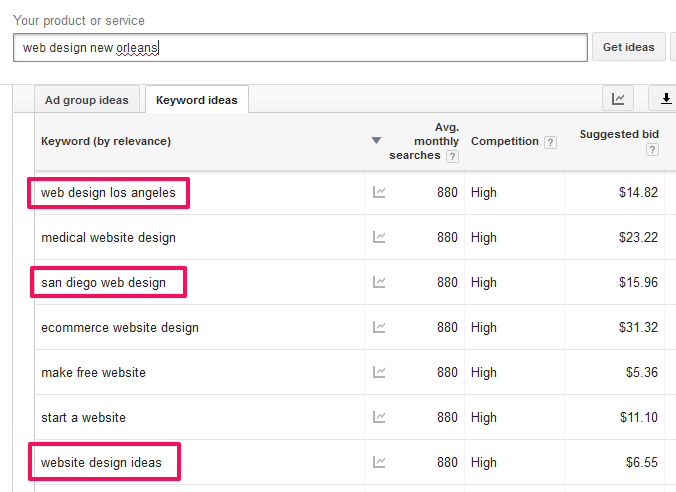Viewport: 676px width, 492px height.
Task: Focus the product or service input field
Action: 300,47
